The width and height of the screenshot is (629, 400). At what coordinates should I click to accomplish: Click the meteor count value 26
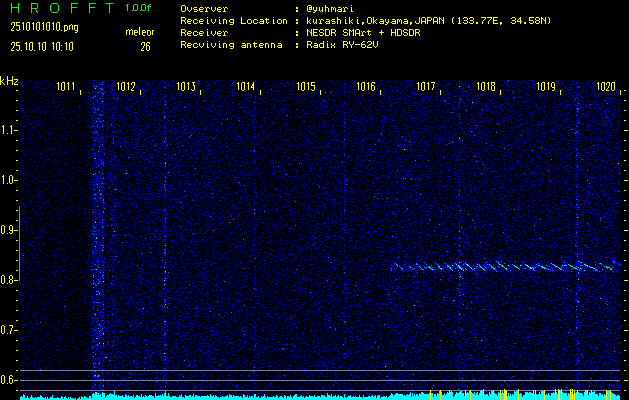pyautogui.click(x=145, y=47)
